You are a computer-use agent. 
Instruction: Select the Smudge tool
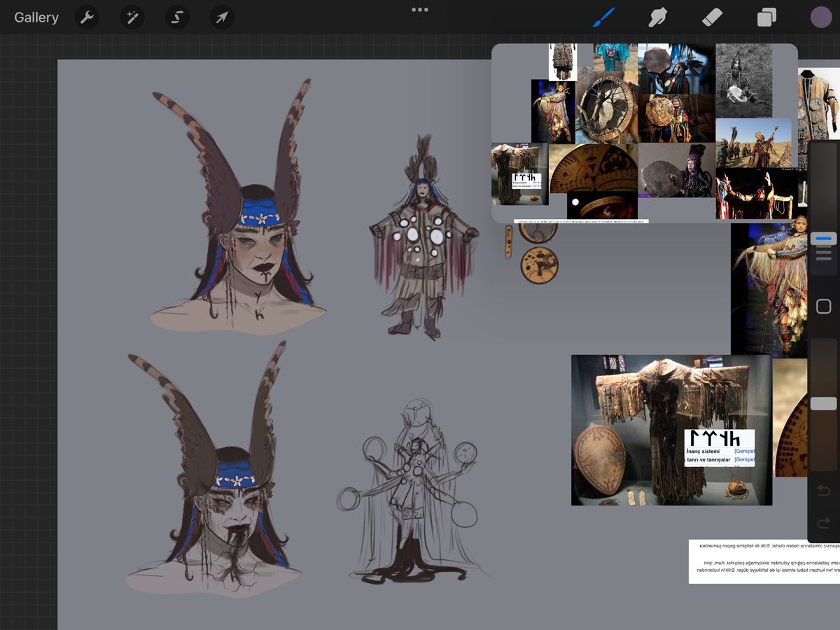[657, 17]
